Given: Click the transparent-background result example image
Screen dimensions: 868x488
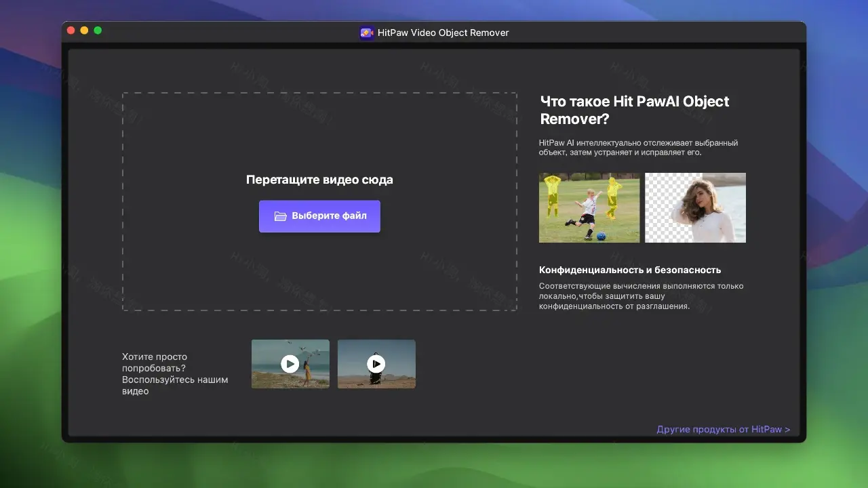Looking at the screenshot, I should point(695,207).
